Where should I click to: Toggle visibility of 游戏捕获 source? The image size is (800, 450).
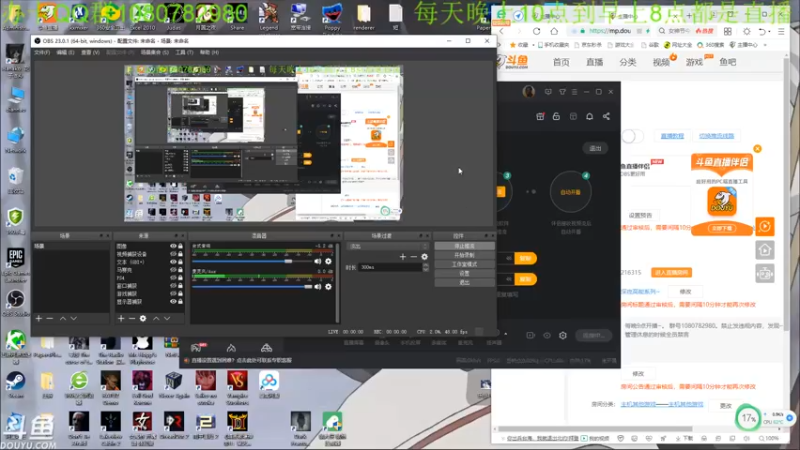click(173, 293)
